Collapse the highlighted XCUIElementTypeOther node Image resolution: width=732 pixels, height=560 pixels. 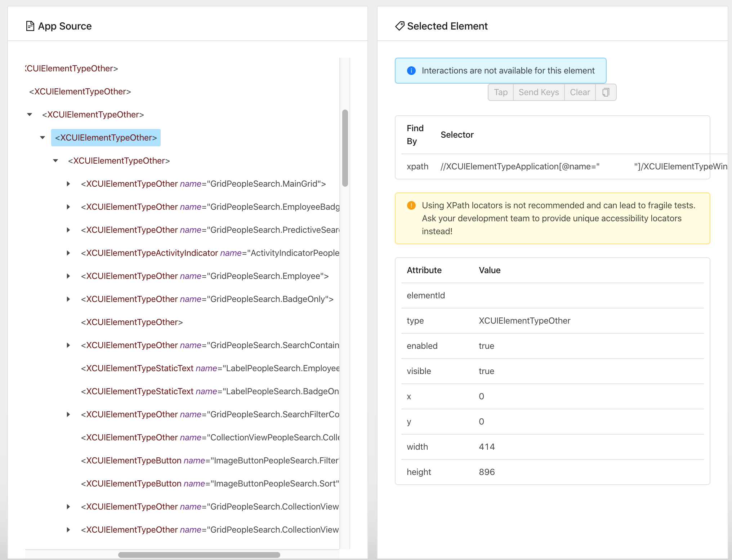[x=43, y=138]
